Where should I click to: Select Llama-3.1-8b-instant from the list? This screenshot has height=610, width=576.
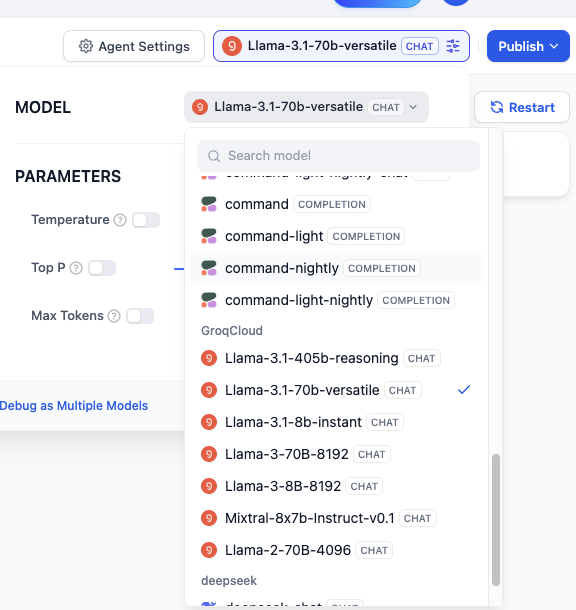336,422
